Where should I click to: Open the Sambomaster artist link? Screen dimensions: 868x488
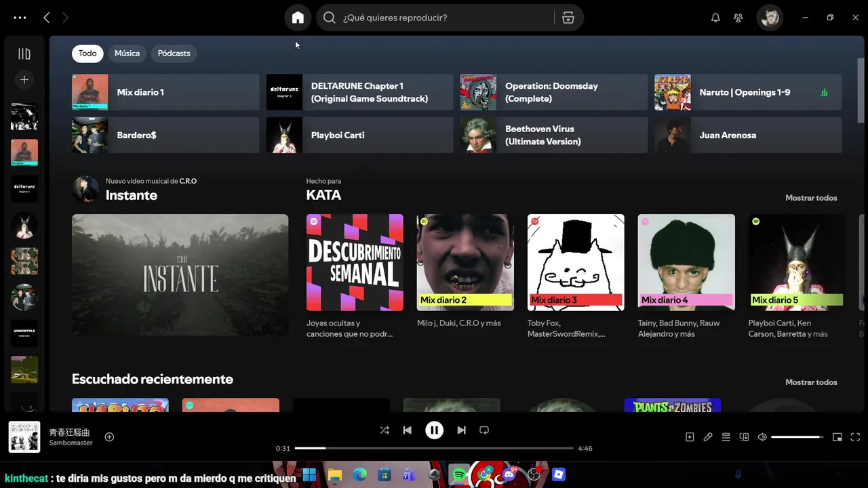point(71,443)
